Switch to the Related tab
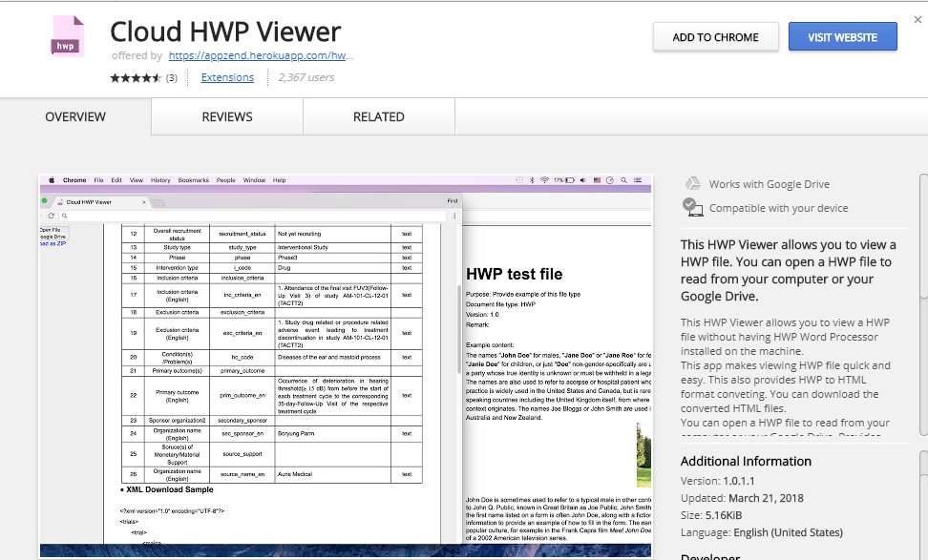This screenshot has width=928, height=560. click(379, 117)
